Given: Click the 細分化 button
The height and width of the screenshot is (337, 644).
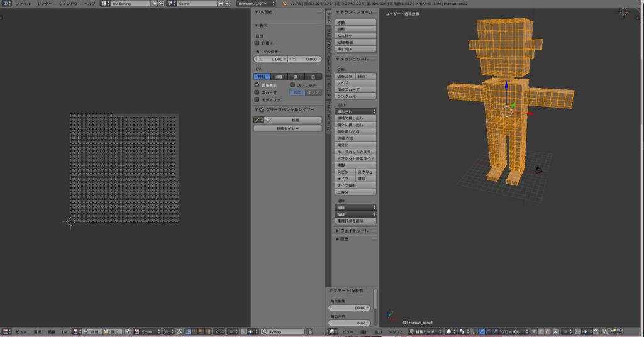Looking at the screenshot, I should [x=356, y=145].
